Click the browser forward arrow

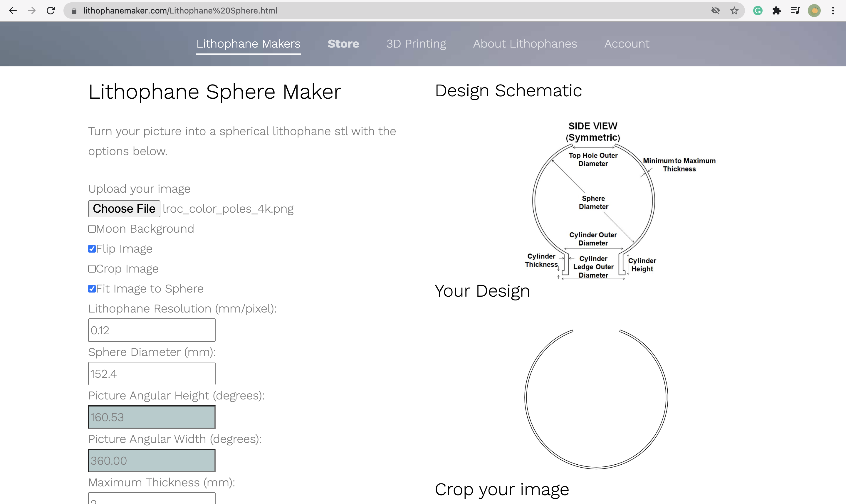(x=32, y=11)
